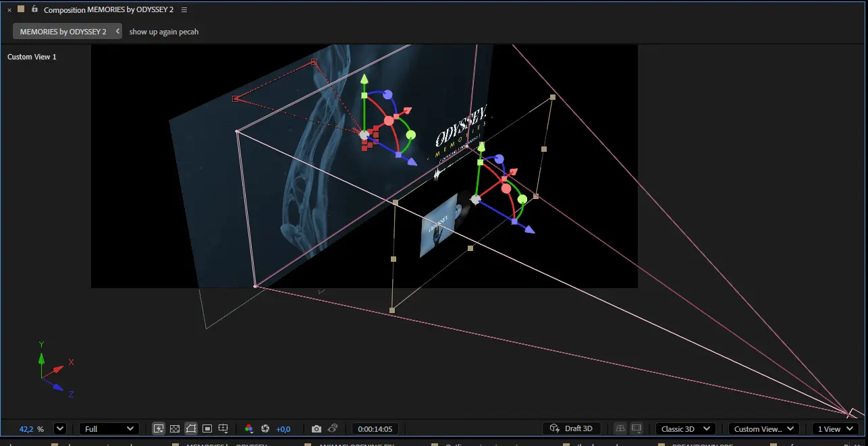Toggle the Region of Interest icon

click(x=207, y=428)
